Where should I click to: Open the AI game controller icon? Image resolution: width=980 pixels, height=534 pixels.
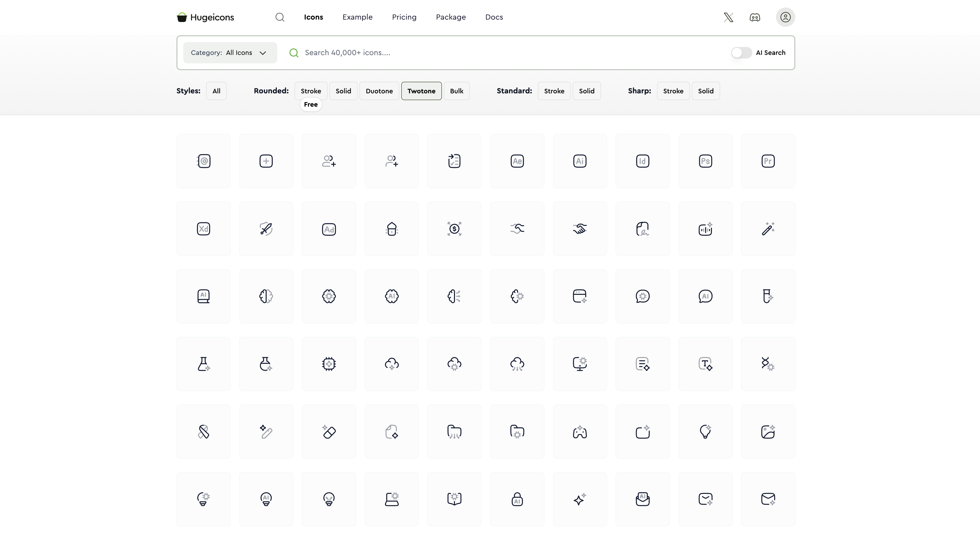click(x=579, y=432)
